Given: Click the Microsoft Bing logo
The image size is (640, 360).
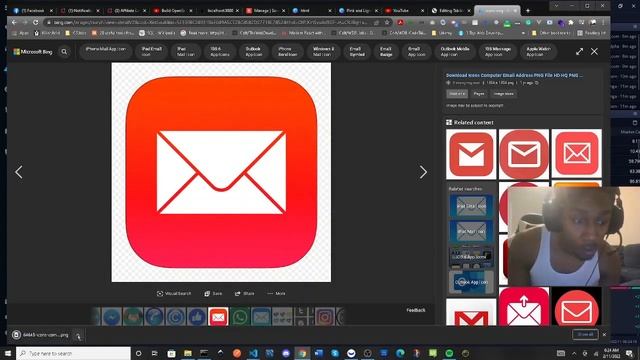Looking at the screenshot, I should pos(33,52).
